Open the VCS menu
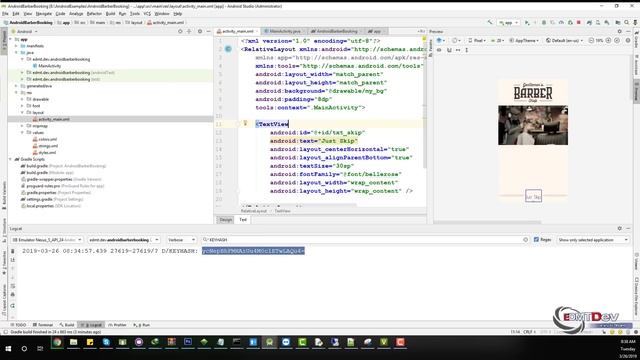This screenshot has width=640, height=360. click(x=147, y=13)
